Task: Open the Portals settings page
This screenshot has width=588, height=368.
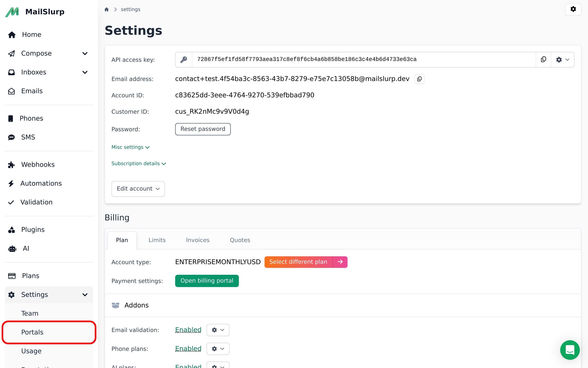Action: pos(49,332)
